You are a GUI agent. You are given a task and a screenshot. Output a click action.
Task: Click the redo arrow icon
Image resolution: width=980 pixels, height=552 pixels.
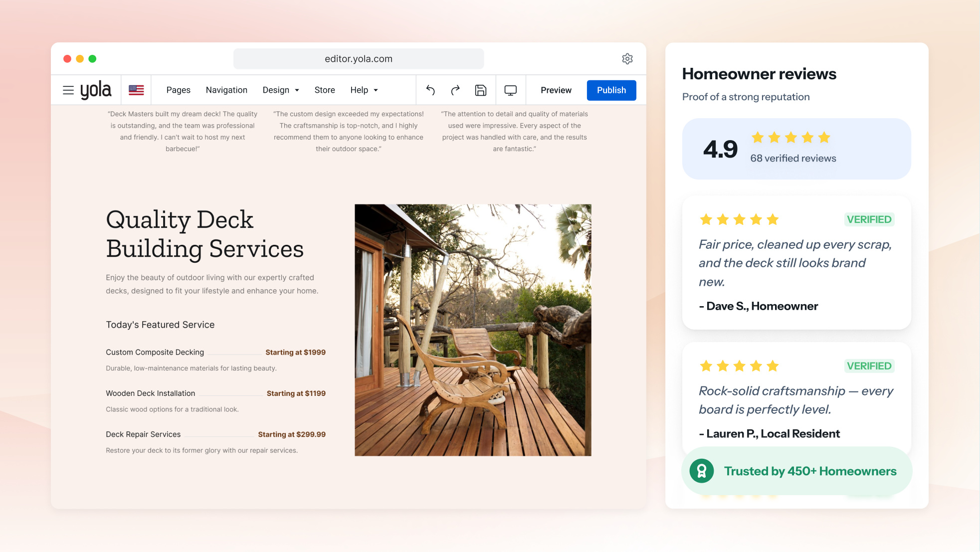tap(455, 90)
